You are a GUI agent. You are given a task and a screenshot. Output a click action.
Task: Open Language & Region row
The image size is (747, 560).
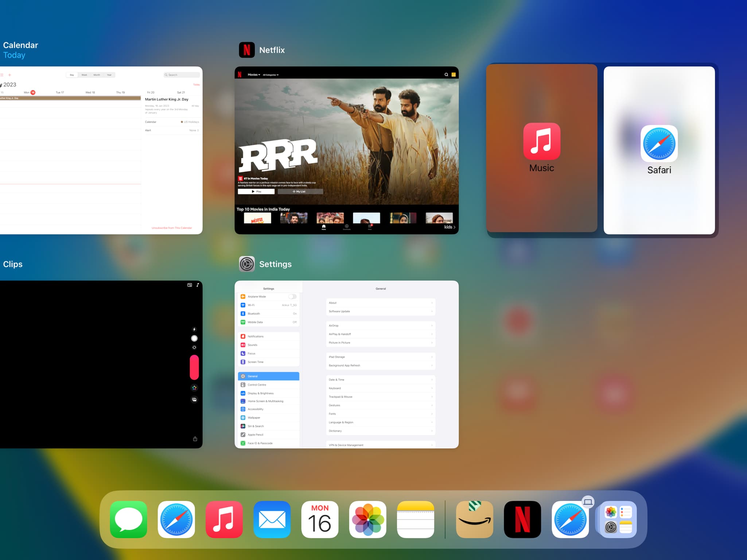pyautogui.click(x=381, y=422)
